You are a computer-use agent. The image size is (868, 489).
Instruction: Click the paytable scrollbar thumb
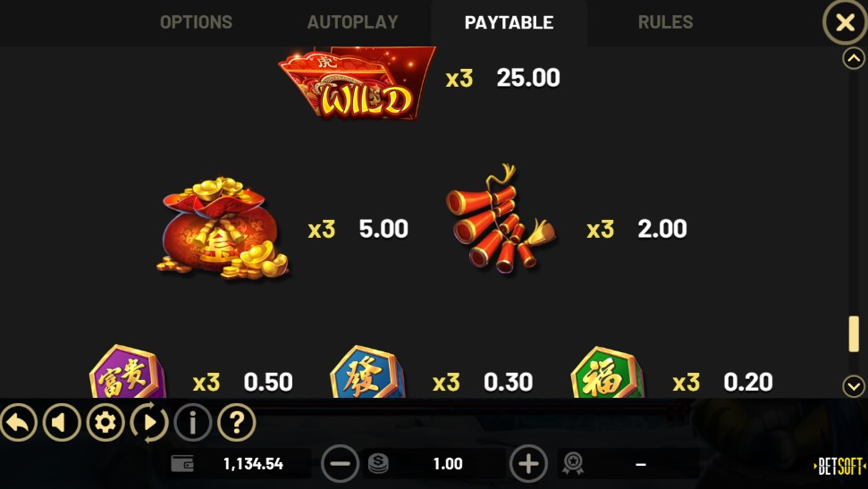[854, 333]
